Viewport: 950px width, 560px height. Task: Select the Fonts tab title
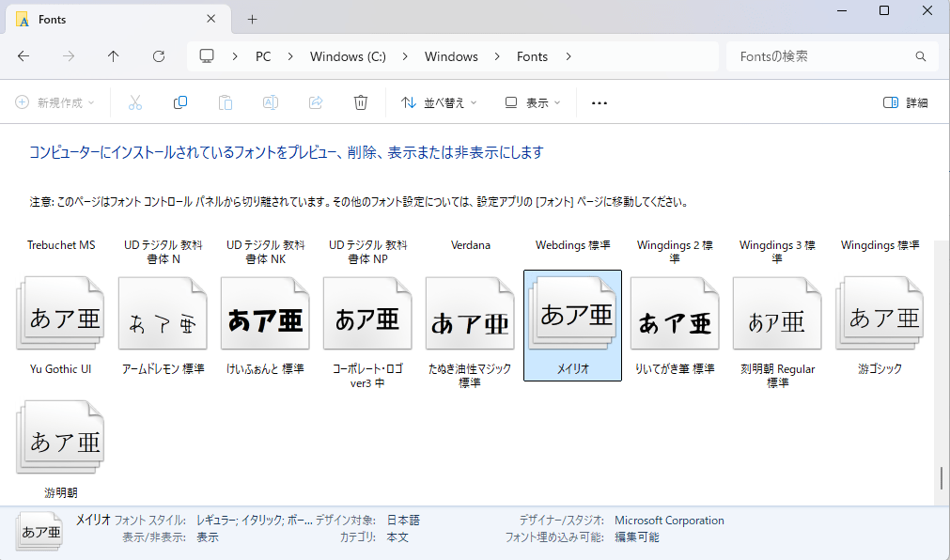[52, 20]
